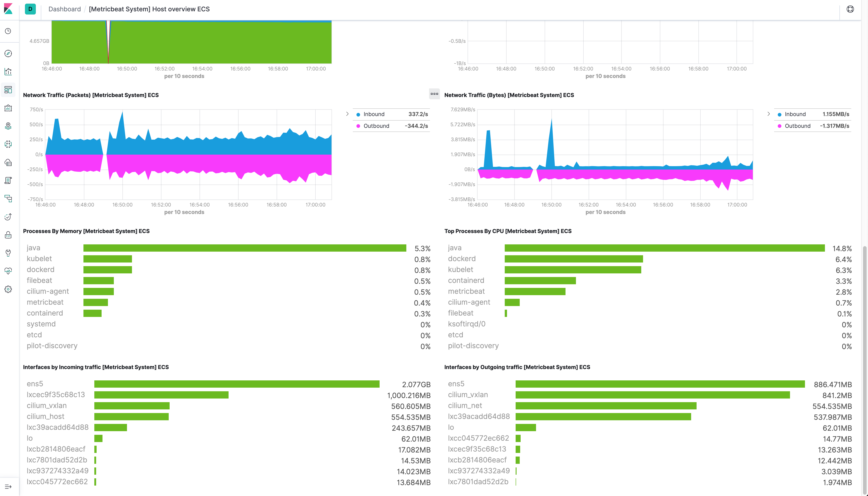This screenshot has width=868, height=496.
Task: Open Machine Learning in the sidebar
Action: 8,144
